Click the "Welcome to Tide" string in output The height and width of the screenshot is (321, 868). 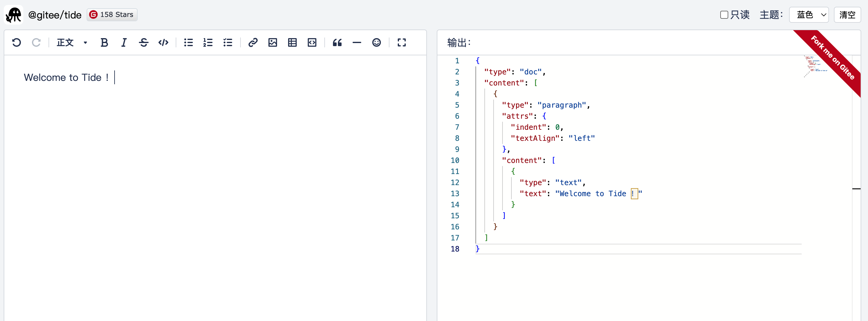click(x=598, y=193)
